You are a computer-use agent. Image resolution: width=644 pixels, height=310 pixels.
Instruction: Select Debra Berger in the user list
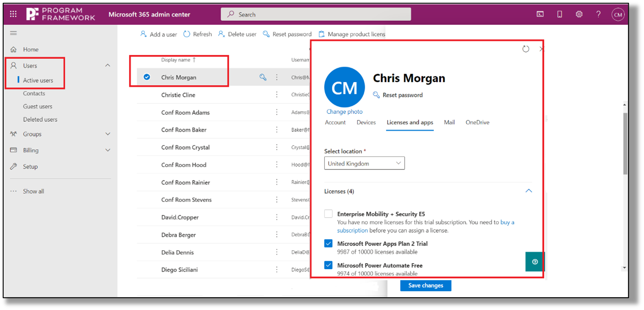tap(178, 235)
